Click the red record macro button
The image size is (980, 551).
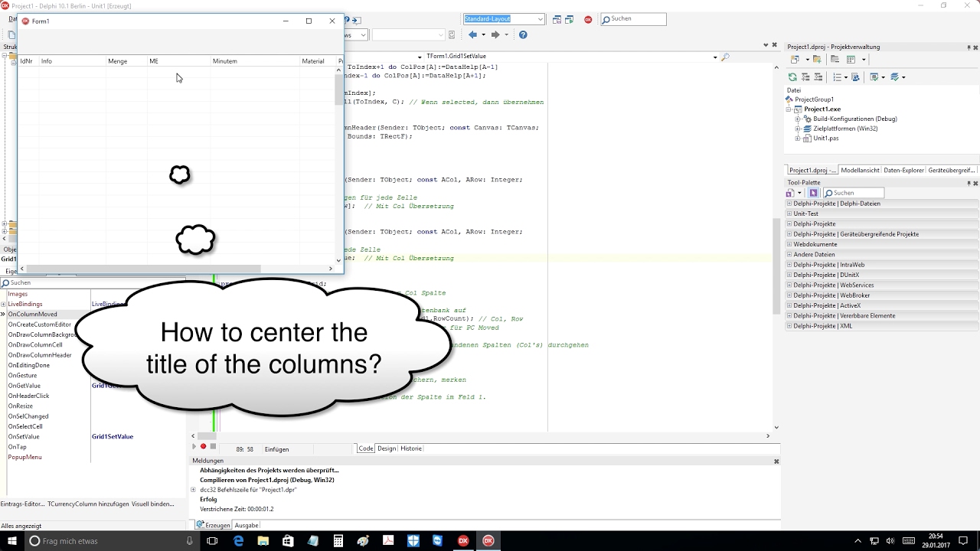pyautogui.click(x=203, y=446)
